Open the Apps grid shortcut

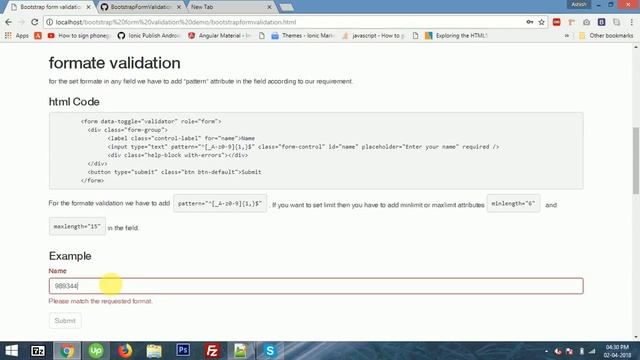point(17,36)
